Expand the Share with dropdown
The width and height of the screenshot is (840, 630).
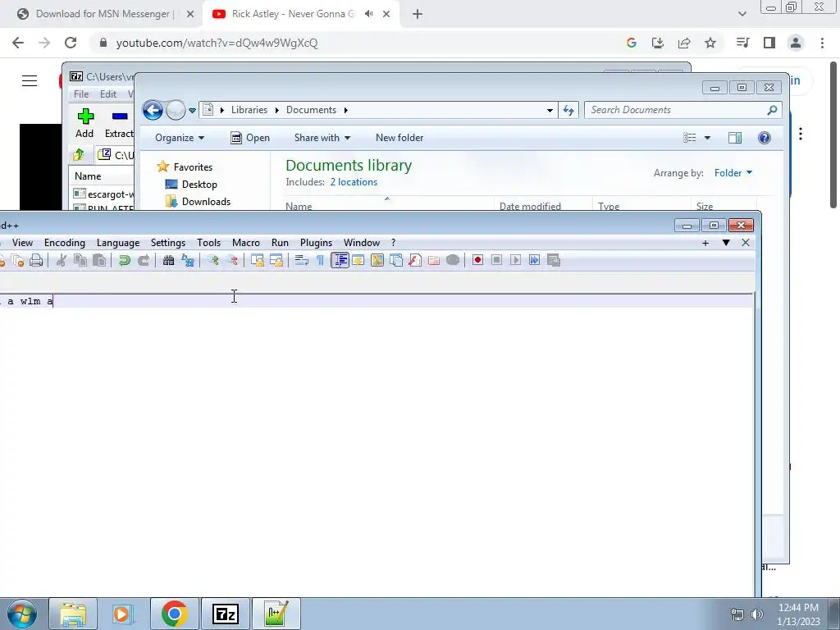coord(322,138)
